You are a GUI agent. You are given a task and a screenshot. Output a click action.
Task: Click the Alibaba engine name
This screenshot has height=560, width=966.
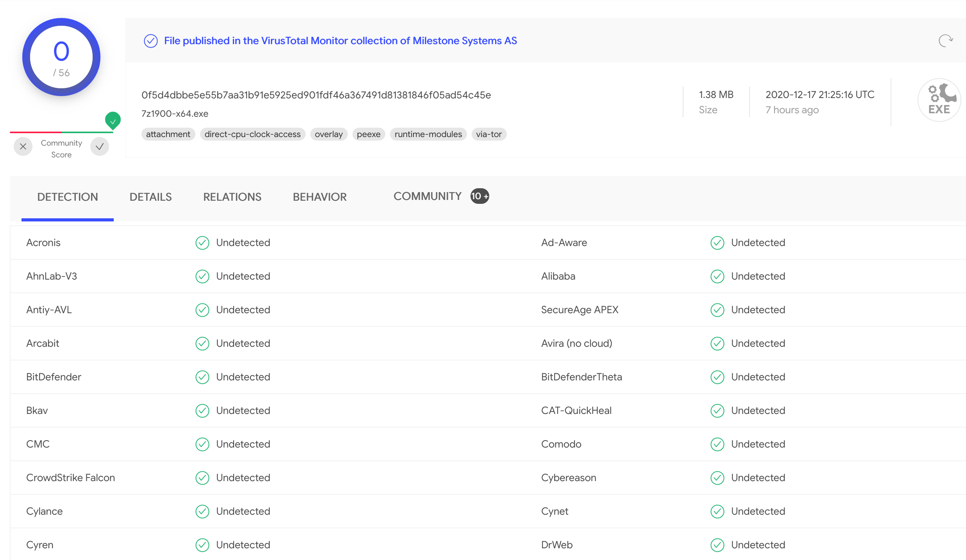pyautogui.click(x=558, y=276)
